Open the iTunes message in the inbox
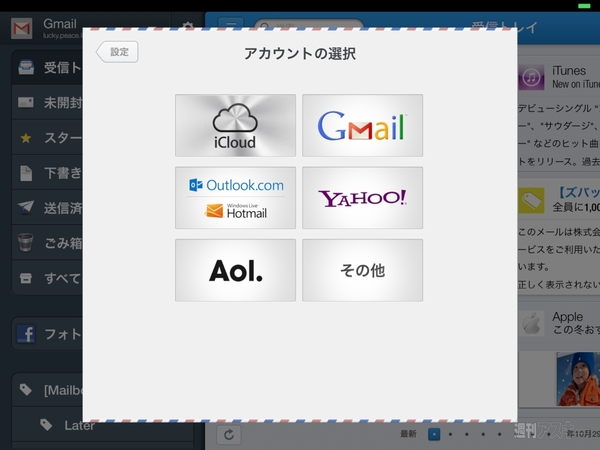 pos(559,77)
